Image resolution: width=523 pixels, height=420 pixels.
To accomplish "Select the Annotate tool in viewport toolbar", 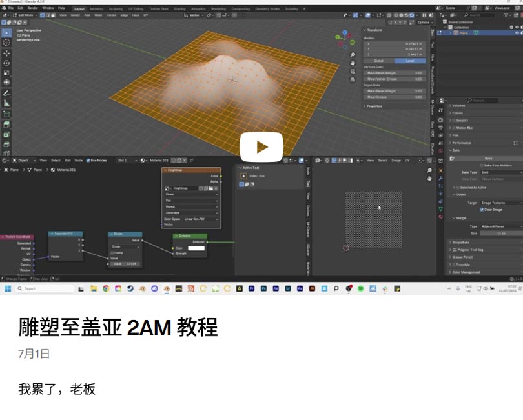I will [6, 93].
